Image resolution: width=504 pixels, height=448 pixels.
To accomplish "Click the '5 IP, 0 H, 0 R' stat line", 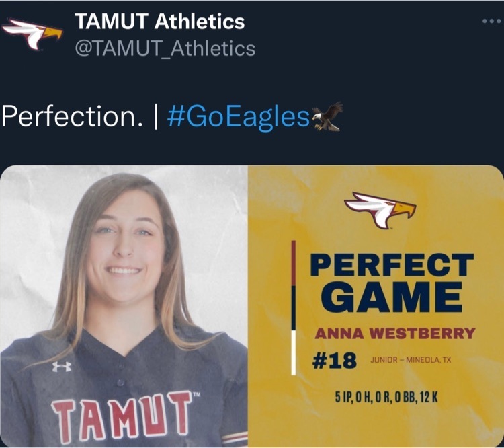I will 386,397.
